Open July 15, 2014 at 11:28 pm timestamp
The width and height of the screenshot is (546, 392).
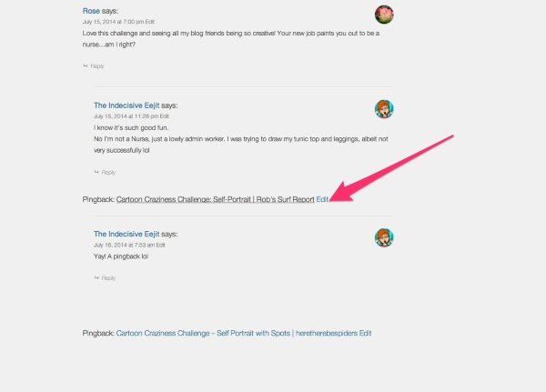coord(126,116)
